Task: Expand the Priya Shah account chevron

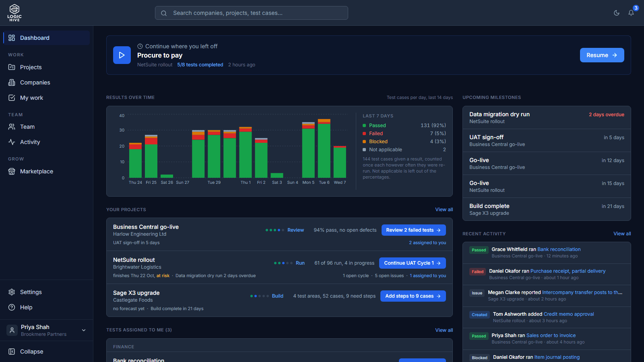Action: pos(84,330)
